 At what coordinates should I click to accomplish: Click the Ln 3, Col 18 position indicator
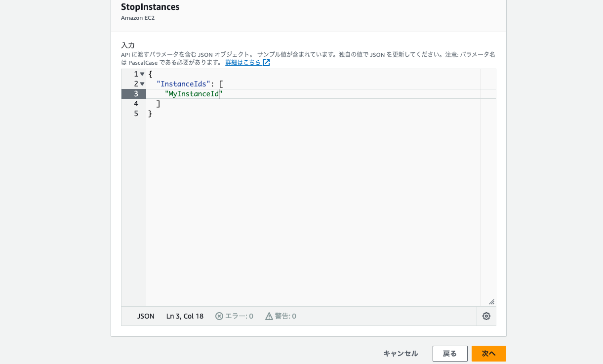tap(185, 316)
